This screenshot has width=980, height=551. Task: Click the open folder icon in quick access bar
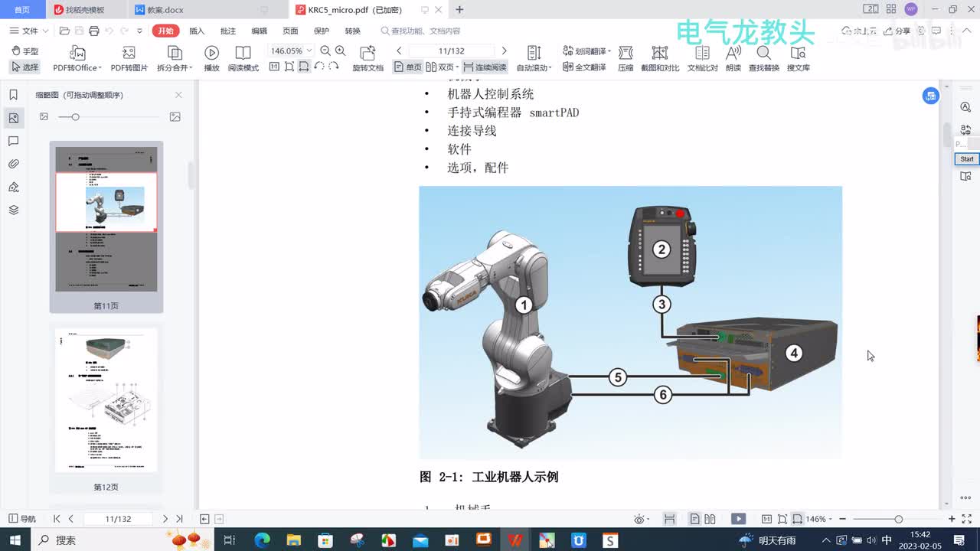click(x=64, y=31)
